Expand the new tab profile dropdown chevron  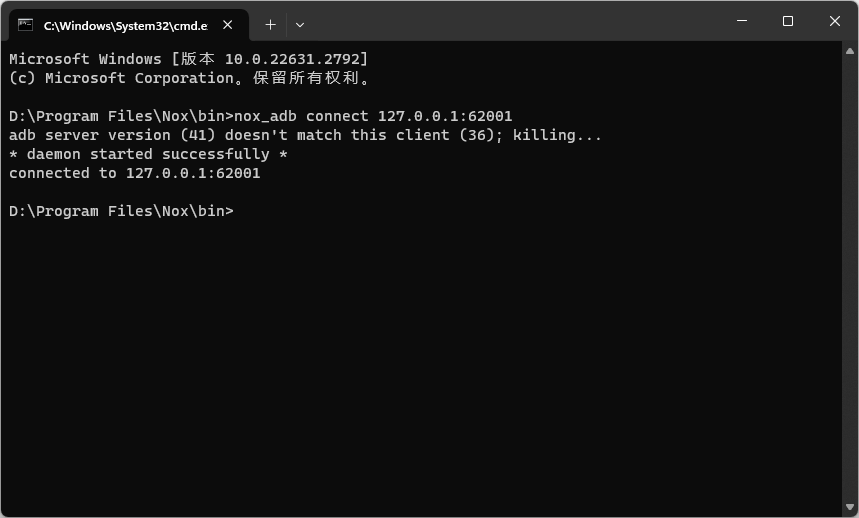[x=300, y=25]
